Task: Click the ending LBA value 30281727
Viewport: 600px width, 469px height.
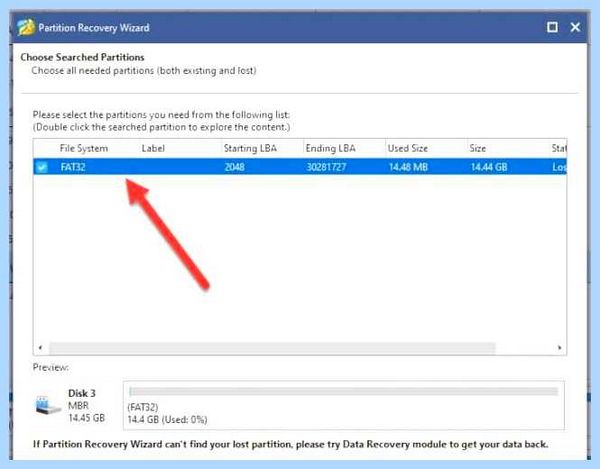Action: 326,167
